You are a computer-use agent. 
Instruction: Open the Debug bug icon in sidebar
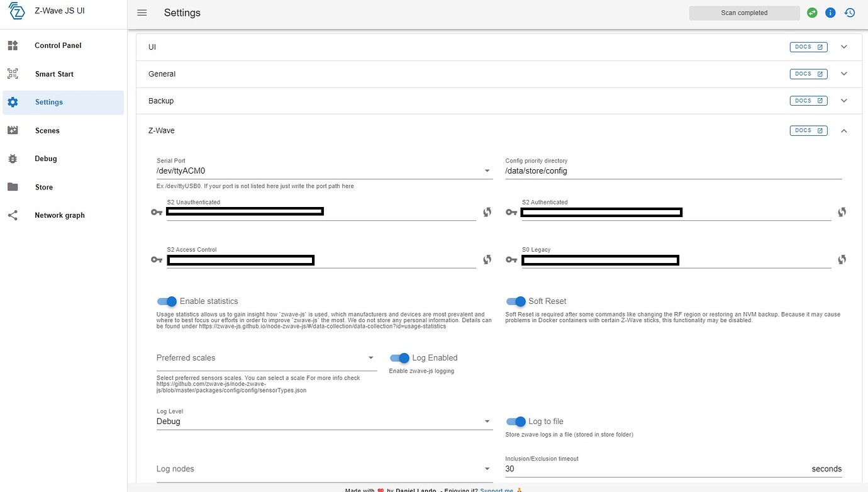tap(13, 159)
